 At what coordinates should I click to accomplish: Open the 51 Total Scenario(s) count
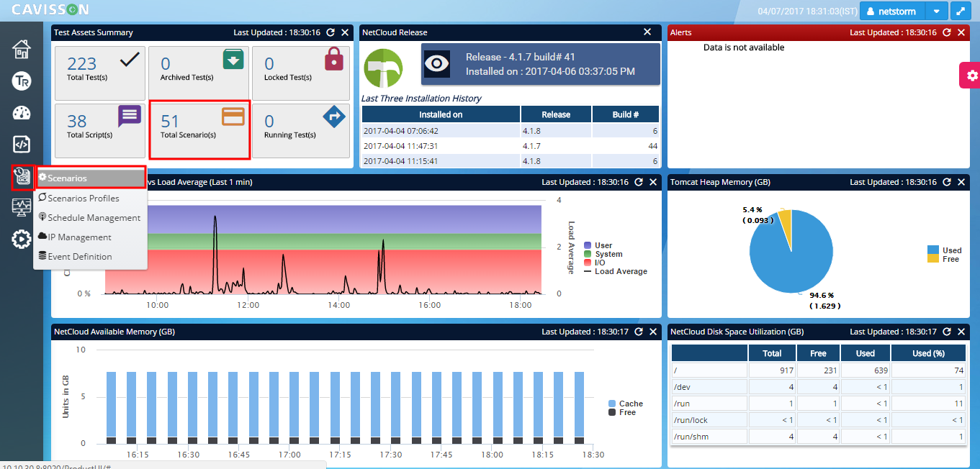coord(170,121)
